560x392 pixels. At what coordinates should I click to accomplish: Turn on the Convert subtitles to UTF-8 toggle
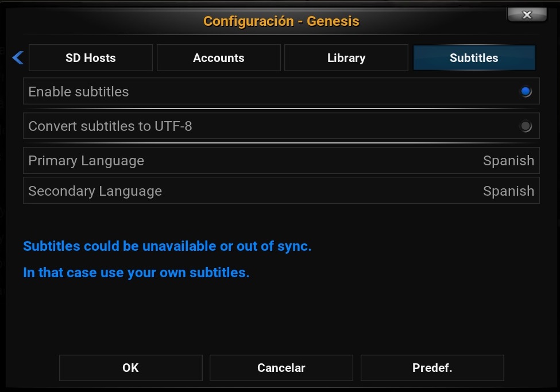click(526, 126)
